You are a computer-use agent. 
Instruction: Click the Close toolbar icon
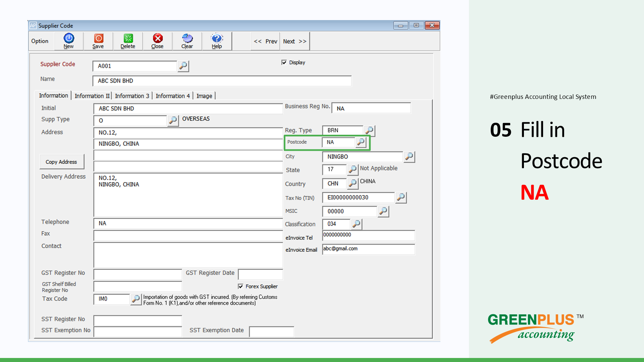pyautogui.click(x=157, y=41)
